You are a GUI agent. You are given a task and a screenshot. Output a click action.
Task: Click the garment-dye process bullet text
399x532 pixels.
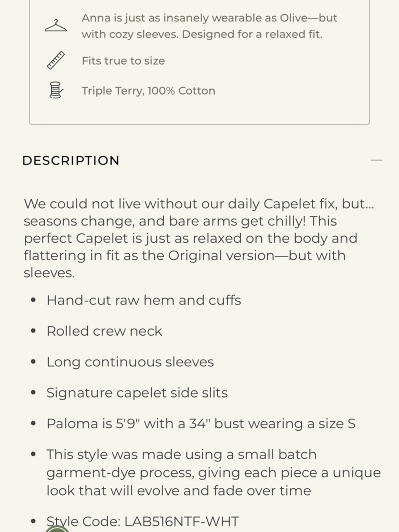(x=213, y=473)
